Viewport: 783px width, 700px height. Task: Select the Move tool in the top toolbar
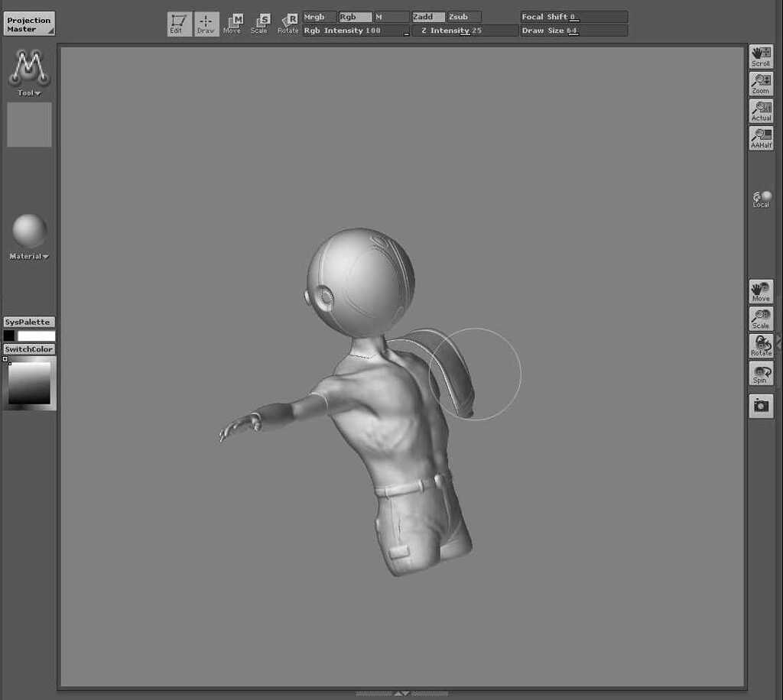(x=232, y=24)
